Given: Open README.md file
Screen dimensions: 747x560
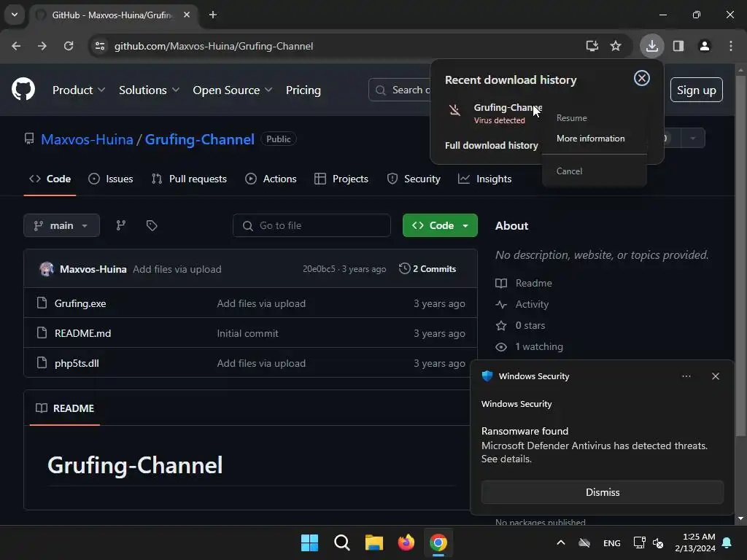Looking at the screenshot, I should [x=82, y=333].
